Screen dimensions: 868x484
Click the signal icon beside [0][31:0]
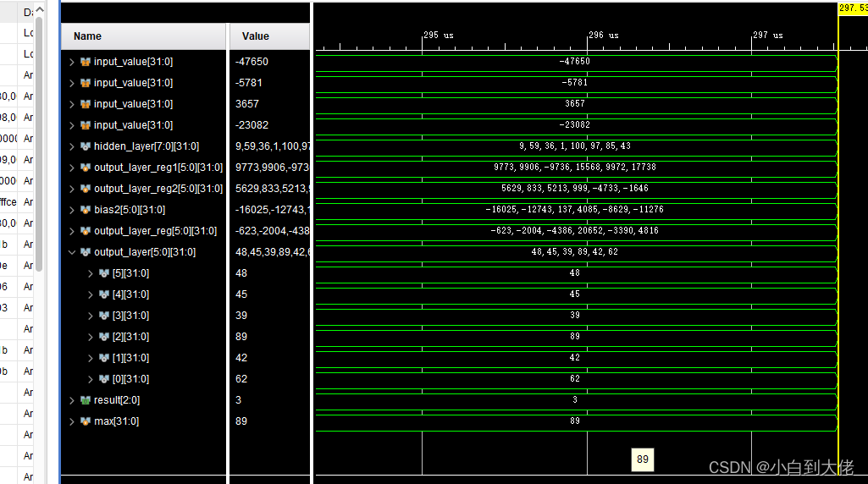[103, 379]
